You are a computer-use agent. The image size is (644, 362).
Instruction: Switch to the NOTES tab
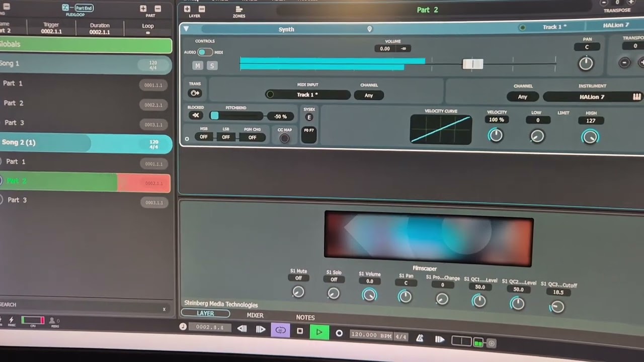pos(305,317)
